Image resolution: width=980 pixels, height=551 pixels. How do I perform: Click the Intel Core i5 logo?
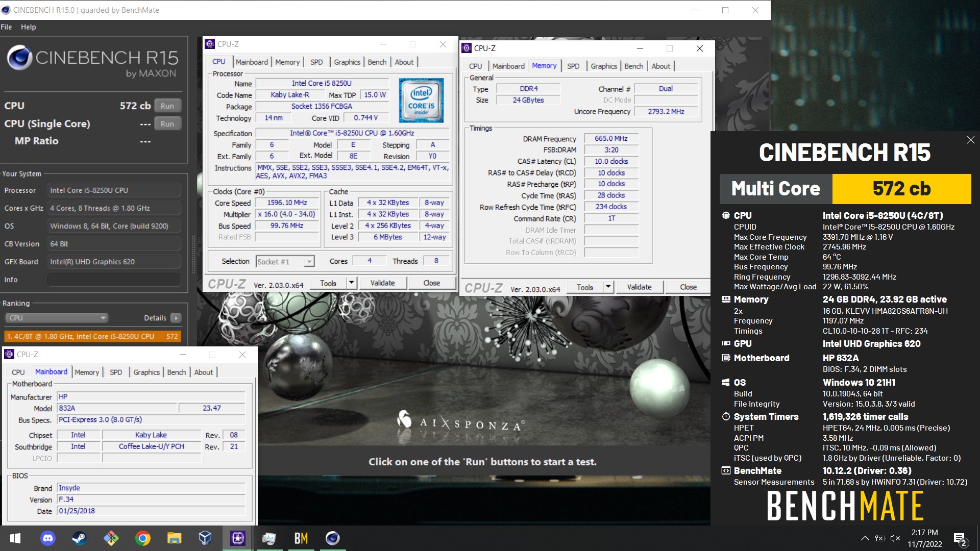click(421, 100)
